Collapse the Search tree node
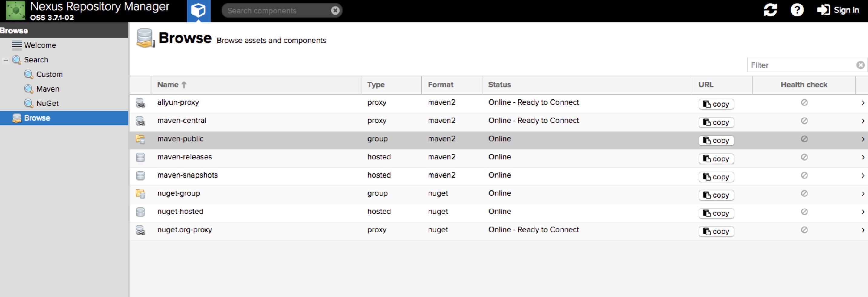The height and width of the screenshot is (297, 868). click(x=6, y=60)
